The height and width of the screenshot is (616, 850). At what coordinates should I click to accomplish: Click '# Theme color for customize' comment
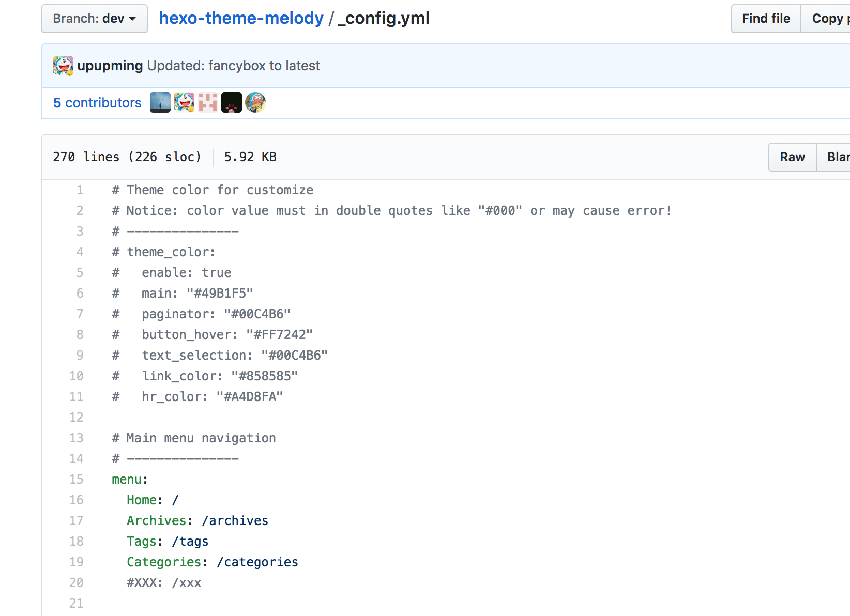[x=212, y=190]
